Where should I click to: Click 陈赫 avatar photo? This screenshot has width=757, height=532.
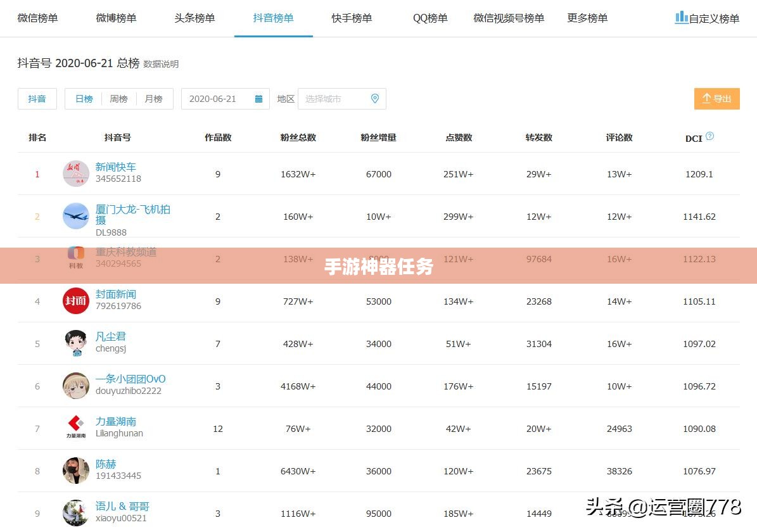[76, 471]
